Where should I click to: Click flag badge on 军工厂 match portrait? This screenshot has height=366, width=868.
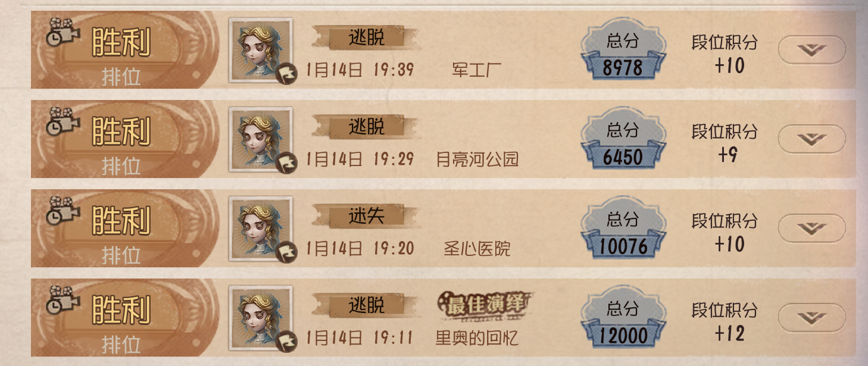tap(287, 74)
